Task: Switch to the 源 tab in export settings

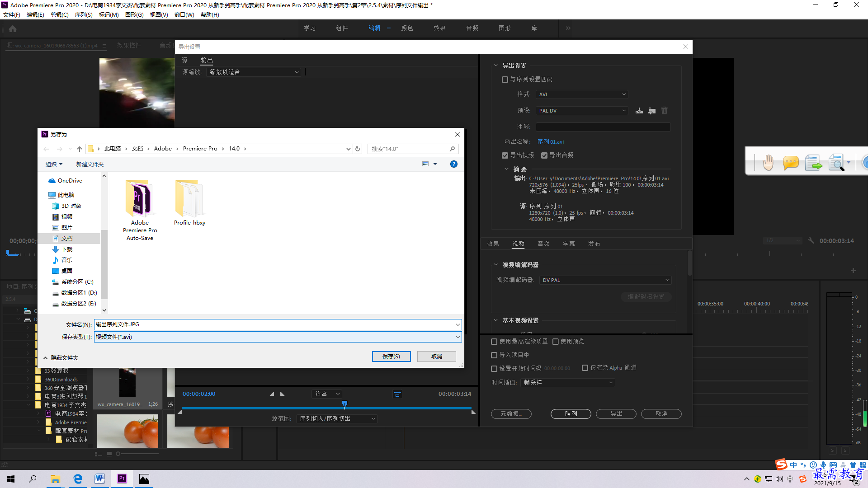Action: (184, 60)
